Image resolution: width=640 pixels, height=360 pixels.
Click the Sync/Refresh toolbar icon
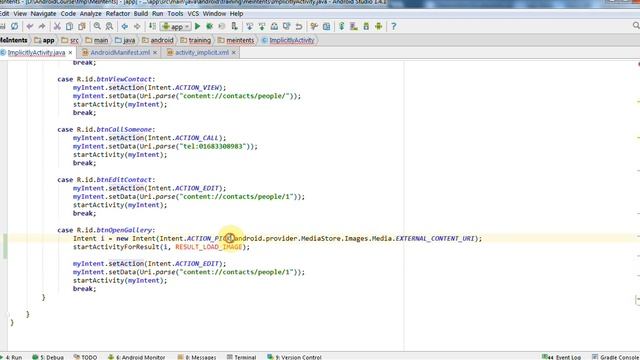14,27
